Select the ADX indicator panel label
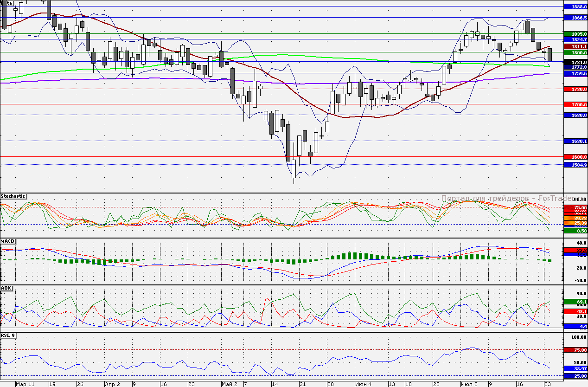The height and width of the screenshot is (387, 588). click(6, 288)
